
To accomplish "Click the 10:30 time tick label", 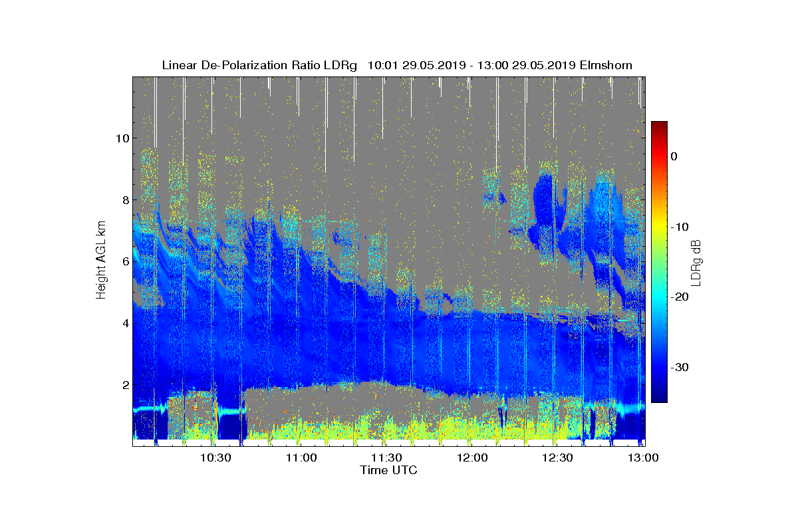I will tap(215, 458).
